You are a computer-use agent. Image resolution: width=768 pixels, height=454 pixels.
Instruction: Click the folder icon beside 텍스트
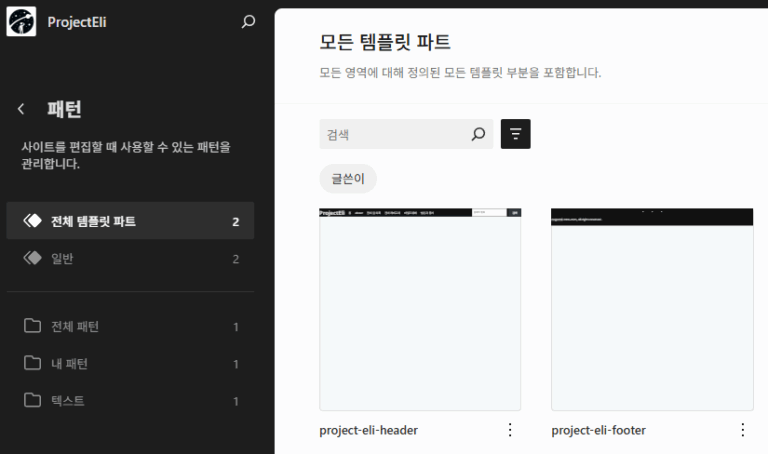(x=32, y=400)
